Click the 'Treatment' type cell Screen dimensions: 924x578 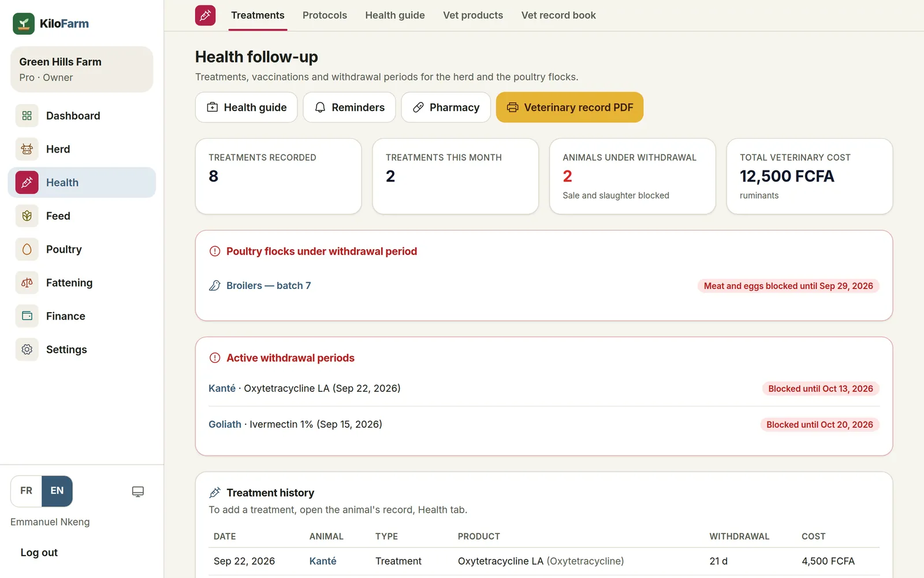pos(398,561)
